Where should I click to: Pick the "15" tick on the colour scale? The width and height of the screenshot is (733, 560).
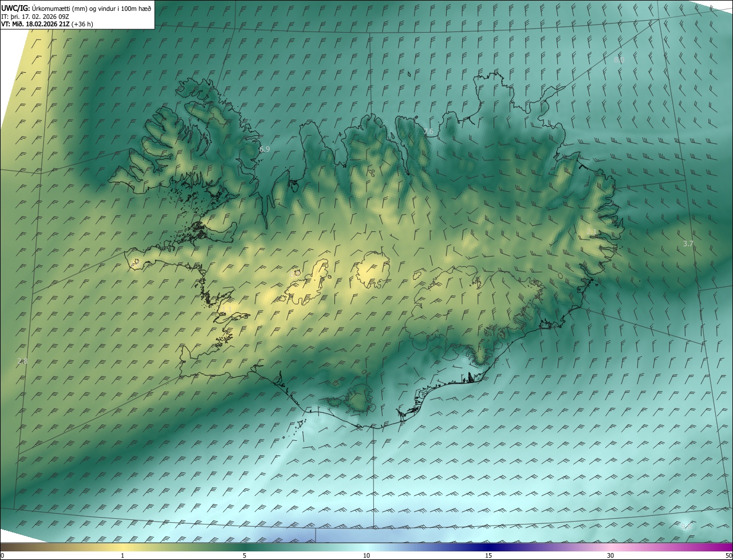pos(488,555)
